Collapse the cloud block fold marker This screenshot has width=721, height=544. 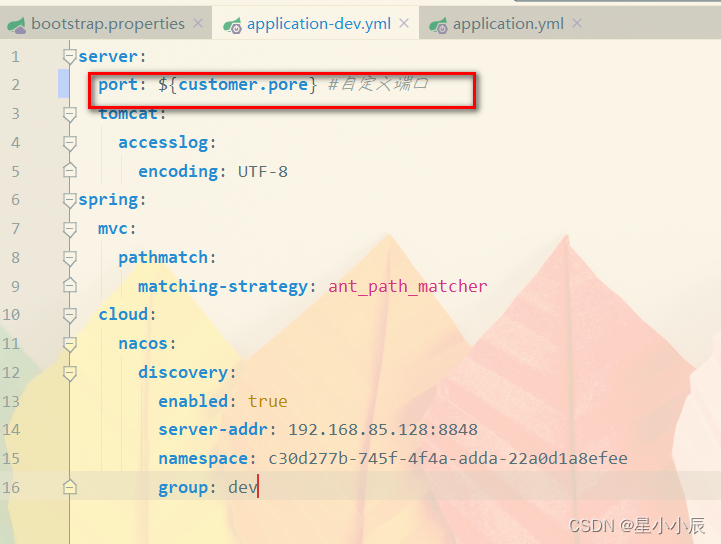pyautogui.click(x=69, y=315)
